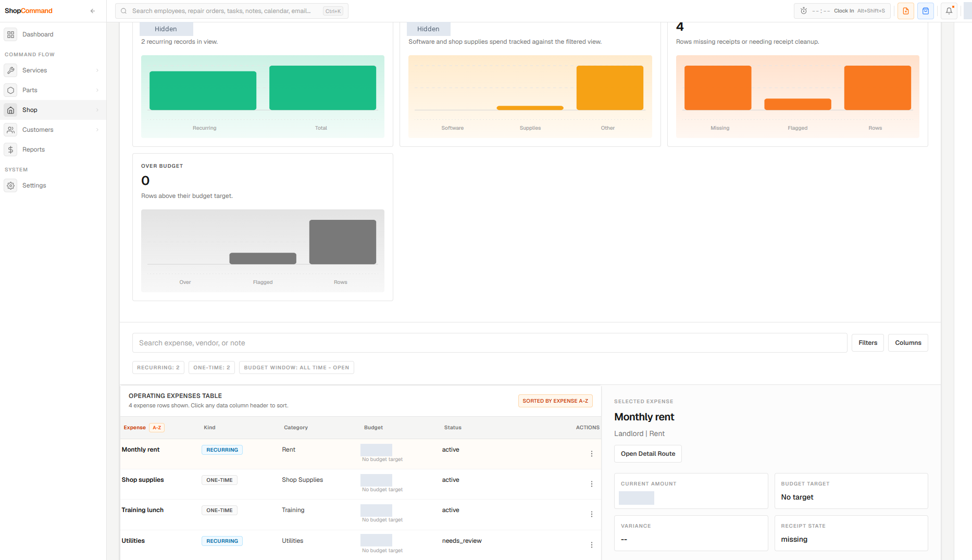
Task: Click the Reports dollar icon
Action: click(x=10, y=150)
